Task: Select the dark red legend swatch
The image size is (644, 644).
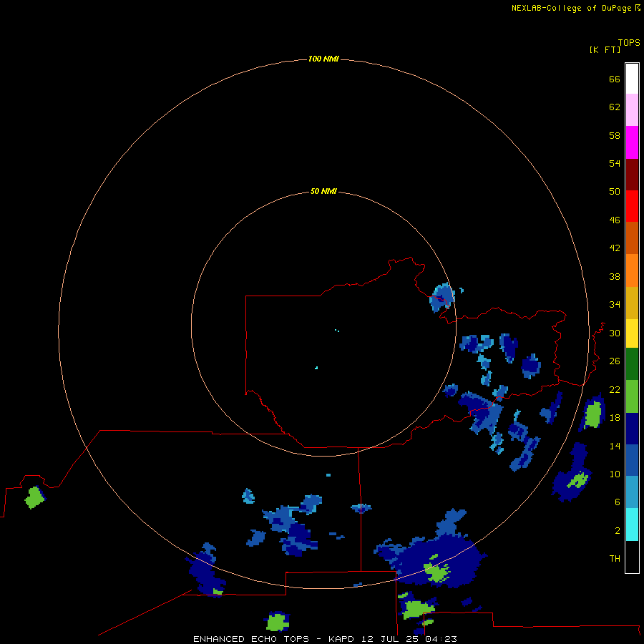Action: [x=632, y=174]
